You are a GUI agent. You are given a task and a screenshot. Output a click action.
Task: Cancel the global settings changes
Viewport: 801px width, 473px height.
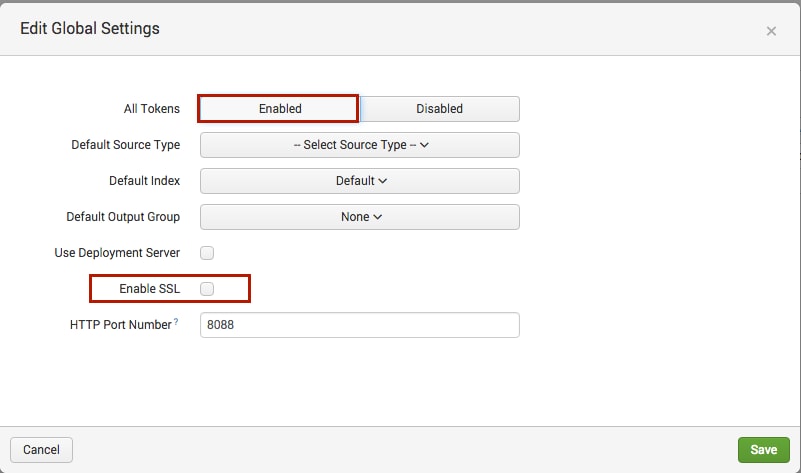point(41,450)
